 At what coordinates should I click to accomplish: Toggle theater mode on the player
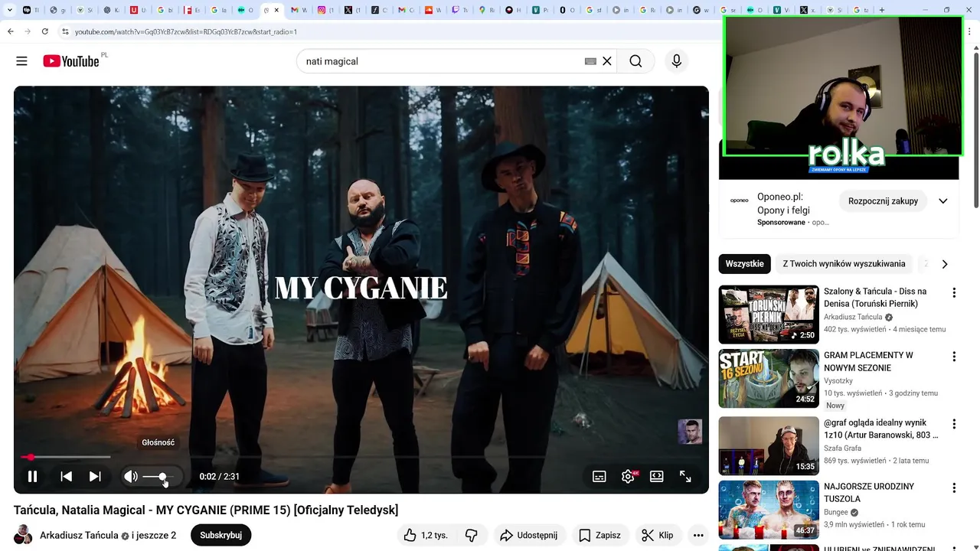pyautogui.click(x=657, y=476)
